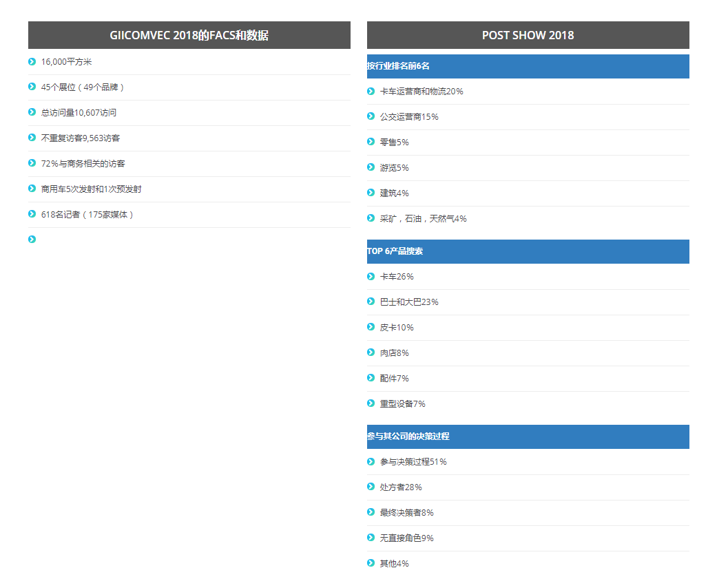Viewport: 728px width, 579px height.
Task: Click the 无直接角色9% list item text
Action: click(406, 538)
